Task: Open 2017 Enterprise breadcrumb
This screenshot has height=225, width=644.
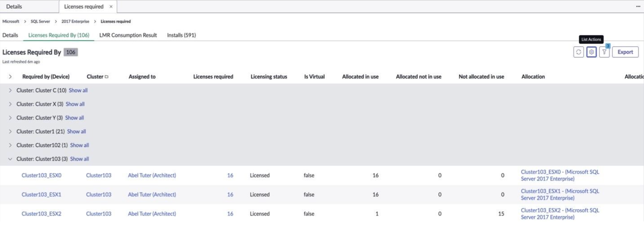Action: tap(75, 21)
